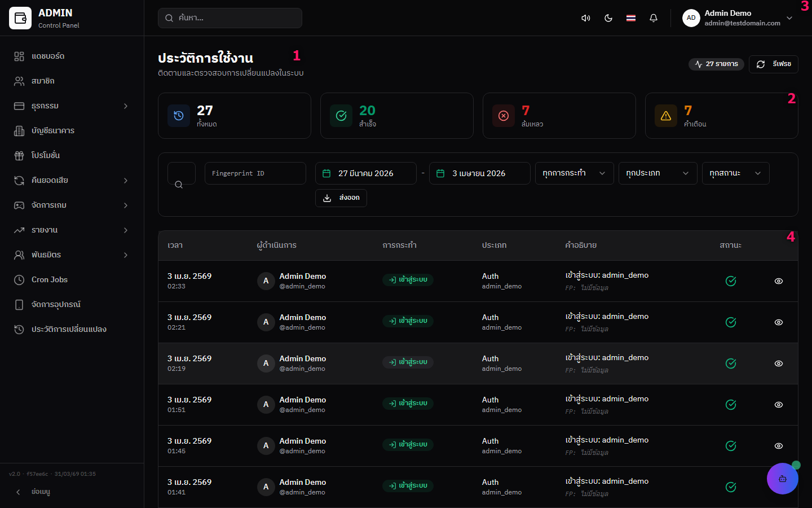
Task: Click the sound speaker icon in header
Action: [586, 18]
